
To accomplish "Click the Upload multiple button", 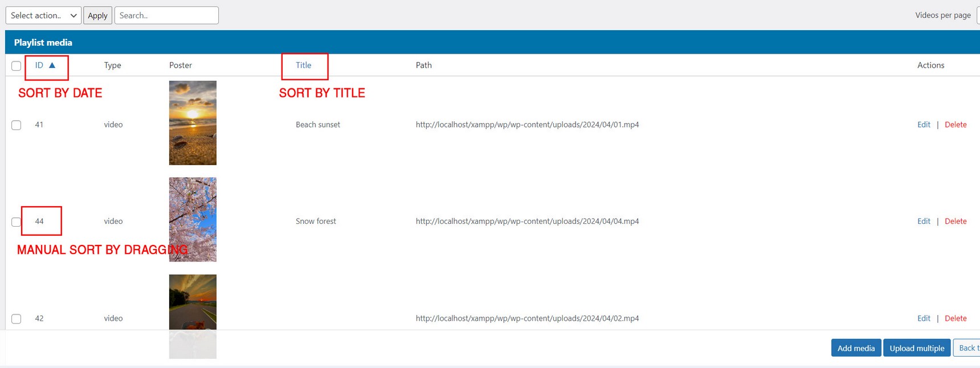I will click(x=917, y=348).
